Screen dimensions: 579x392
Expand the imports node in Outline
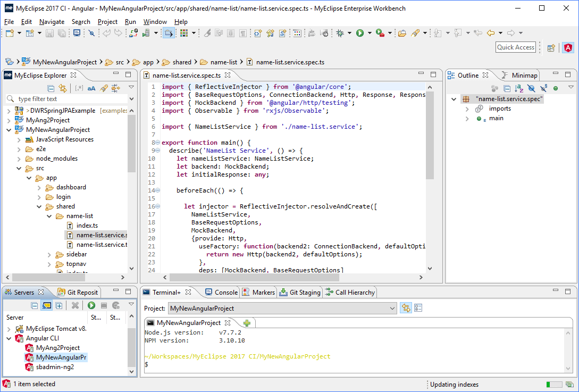point(467,109)
